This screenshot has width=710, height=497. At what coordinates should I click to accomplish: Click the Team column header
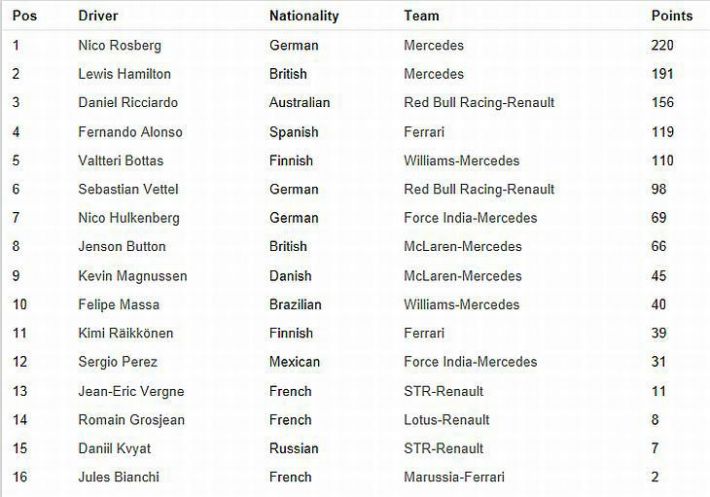421,16
